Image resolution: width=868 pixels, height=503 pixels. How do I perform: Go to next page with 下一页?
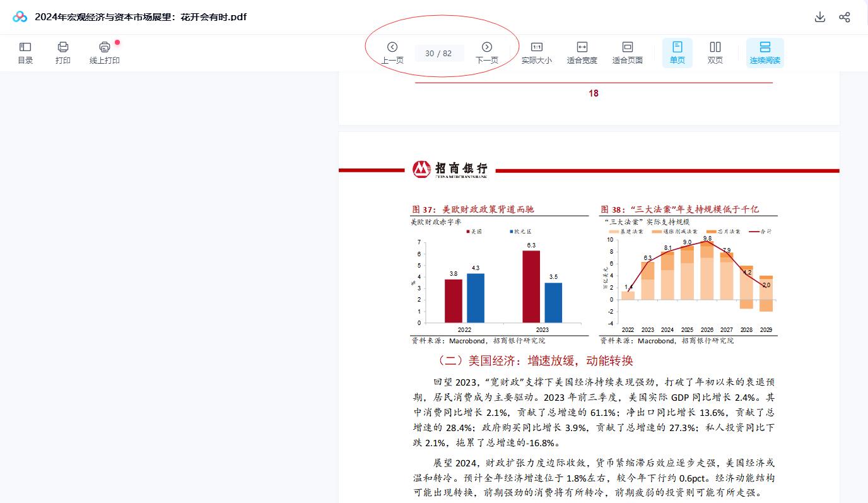pyautogui.click(x=486, y=52)
